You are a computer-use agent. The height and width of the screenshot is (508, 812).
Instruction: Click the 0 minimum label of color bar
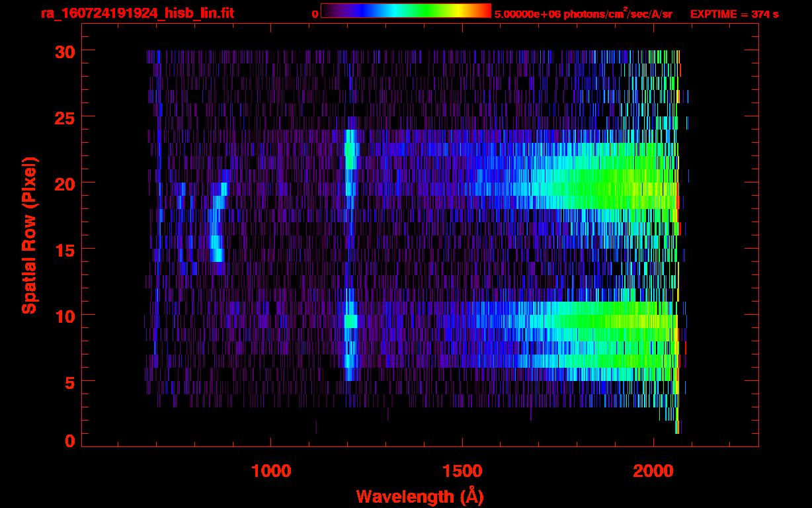click(315, 14)
